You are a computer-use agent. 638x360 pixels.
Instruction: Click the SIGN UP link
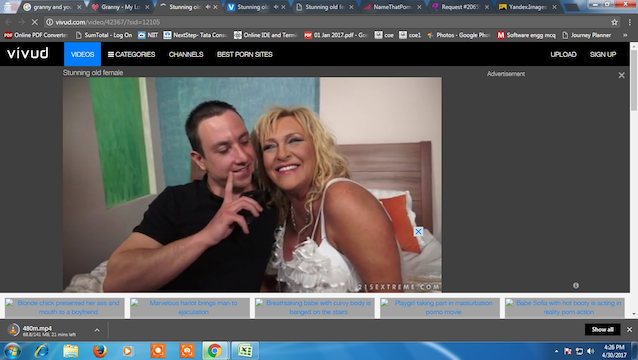point(603,54)
